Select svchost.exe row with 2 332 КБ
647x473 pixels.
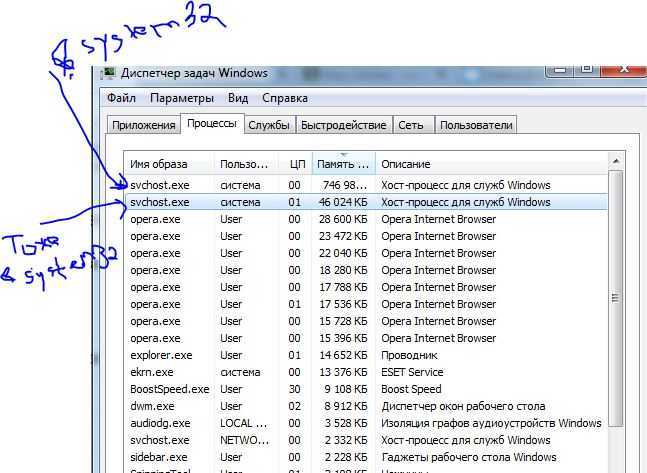pos(366,440)
